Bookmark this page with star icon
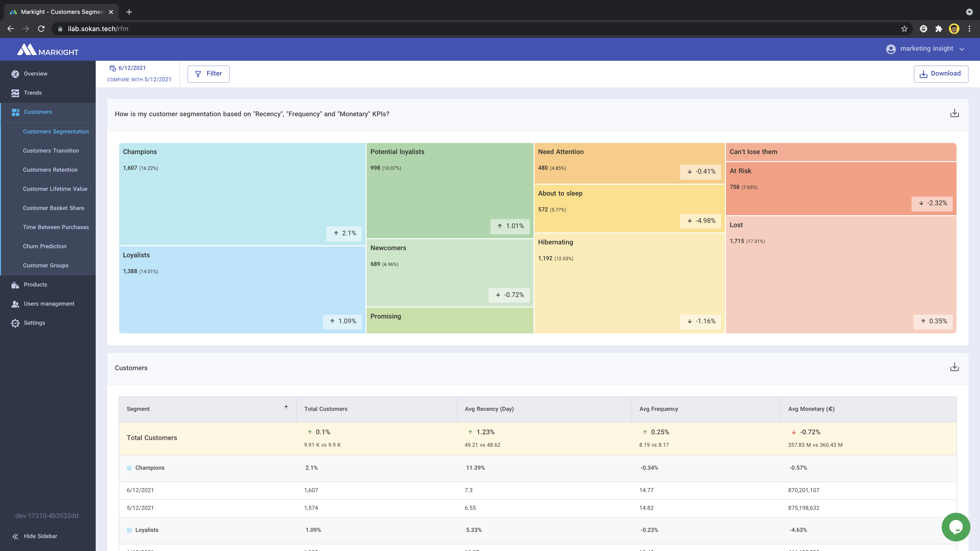This screenshot has width=980, height=551. [904, 29]
